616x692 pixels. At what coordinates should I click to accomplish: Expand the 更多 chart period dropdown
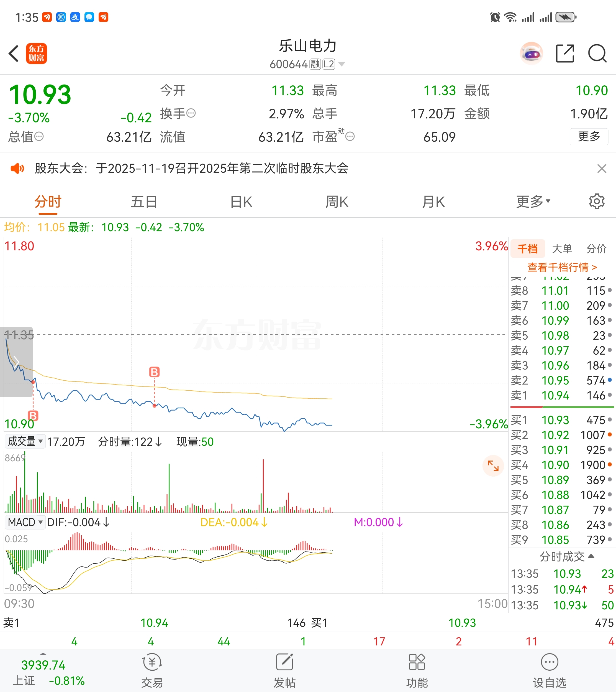tap(533, 202)
